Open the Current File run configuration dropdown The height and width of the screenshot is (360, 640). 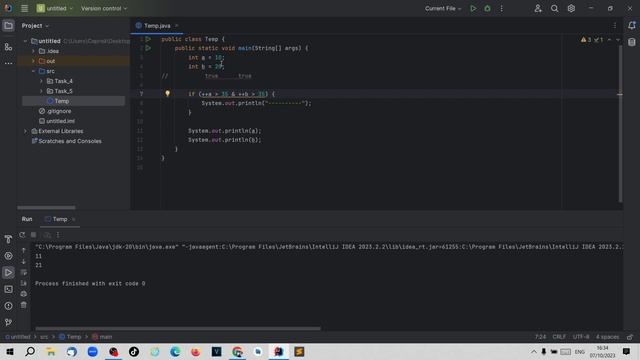click(x=443, y=8)
